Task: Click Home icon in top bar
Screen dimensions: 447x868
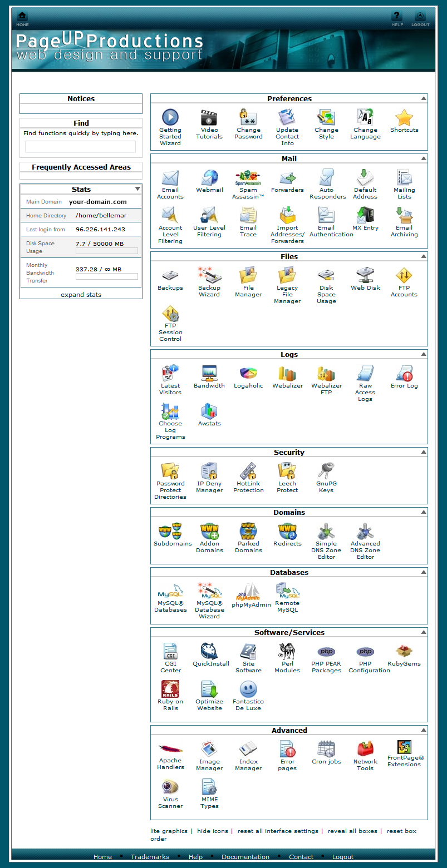Action: click(x=22, y=18)
